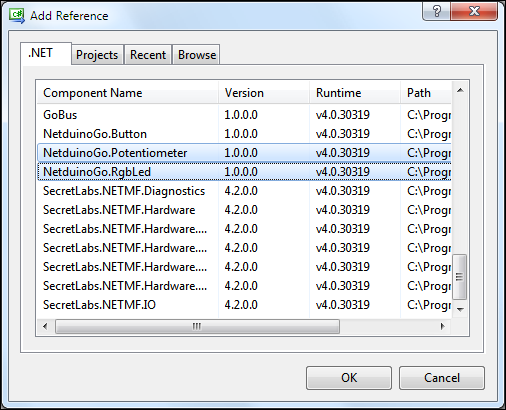Close the Add Reference dialog
506x410 pixels.
click(x=474, y=12)
